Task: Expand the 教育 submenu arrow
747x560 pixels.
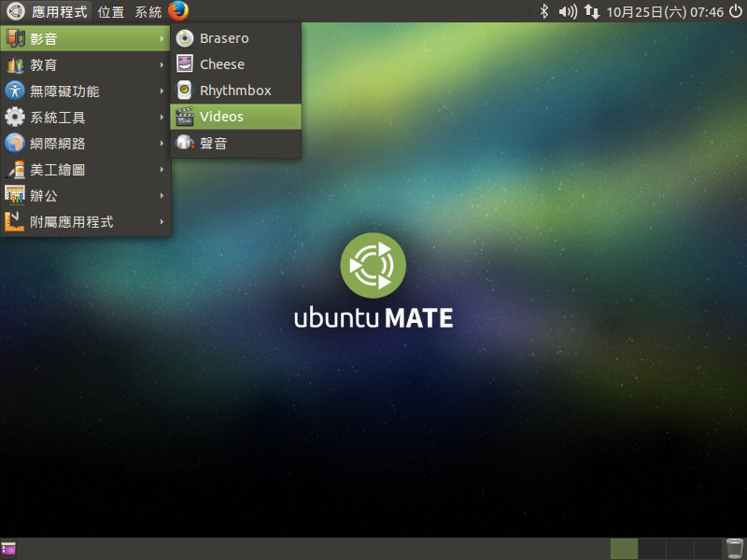Action: click(x=162, y=64)
